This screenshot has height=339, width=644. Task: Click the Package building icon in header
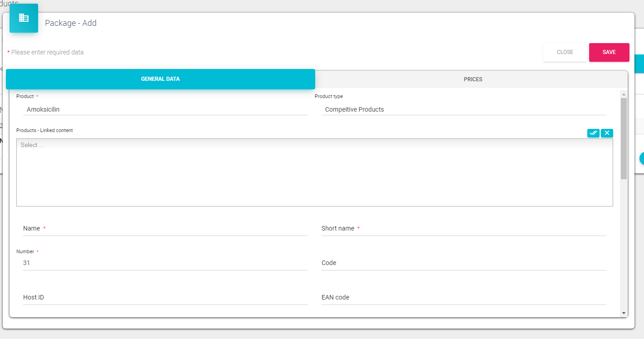tap(24, 18)
